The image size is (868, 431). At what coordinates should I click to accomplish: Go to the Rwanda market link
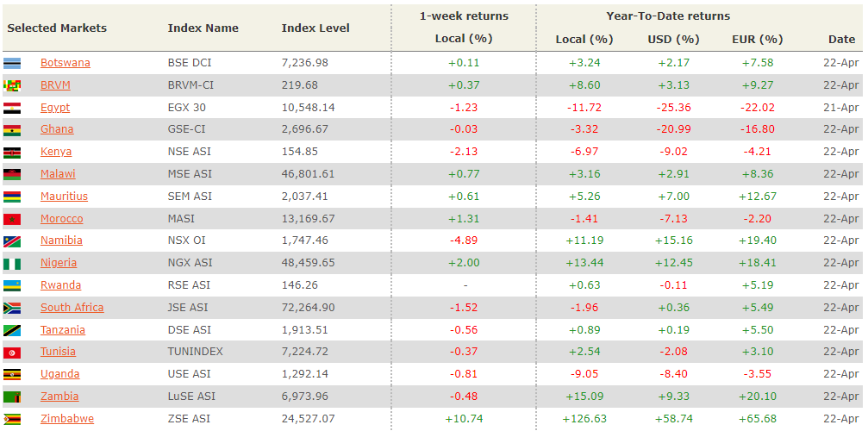[61, 285]
